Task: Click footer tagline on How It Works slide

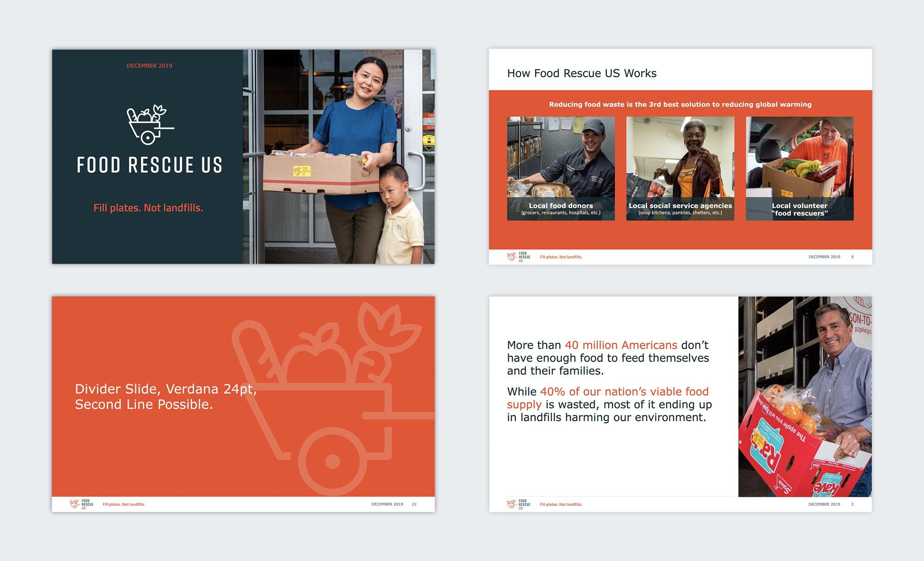Action: (x=561, y=257)
